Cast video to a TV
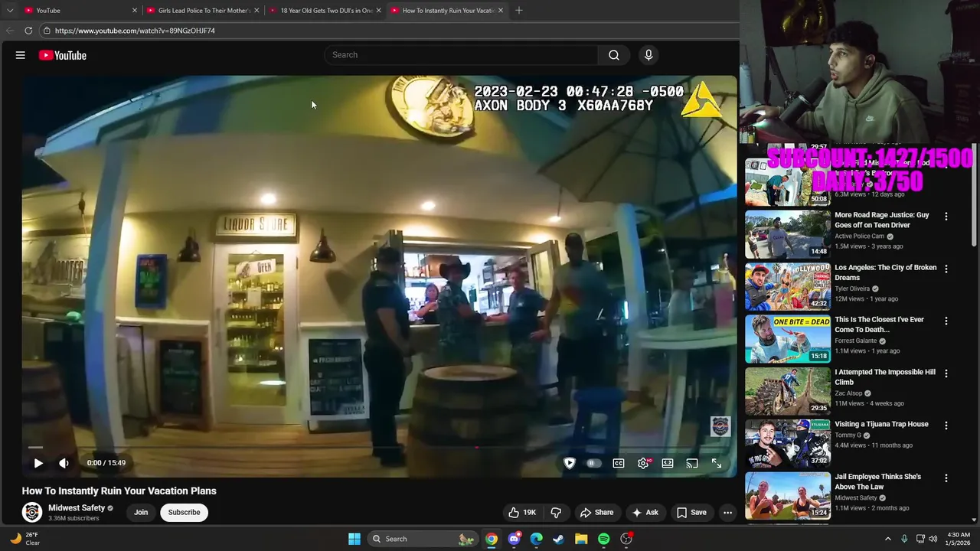This screenshot has width=980, height=551. pyautogui.click(x=692, y=463)
